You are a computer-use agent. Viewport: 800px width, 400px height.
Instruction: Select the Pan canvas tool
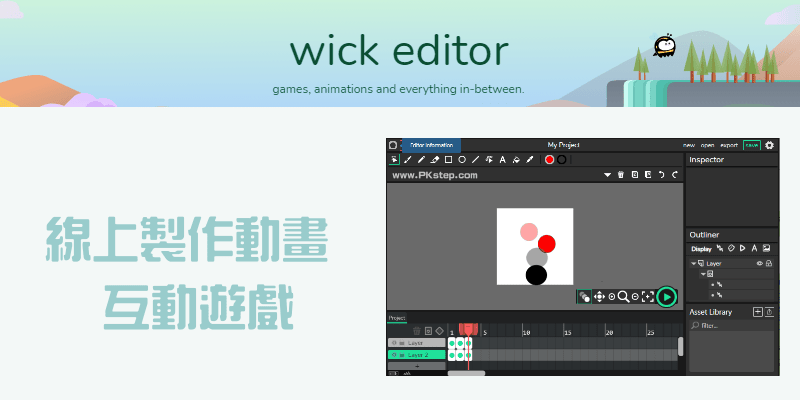click(x=599, y=296)
